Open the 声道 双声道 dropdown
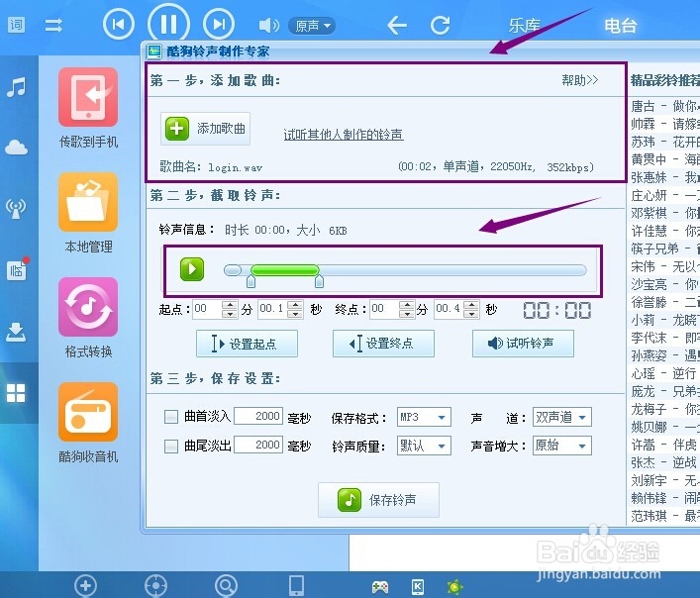 [562, 417]
